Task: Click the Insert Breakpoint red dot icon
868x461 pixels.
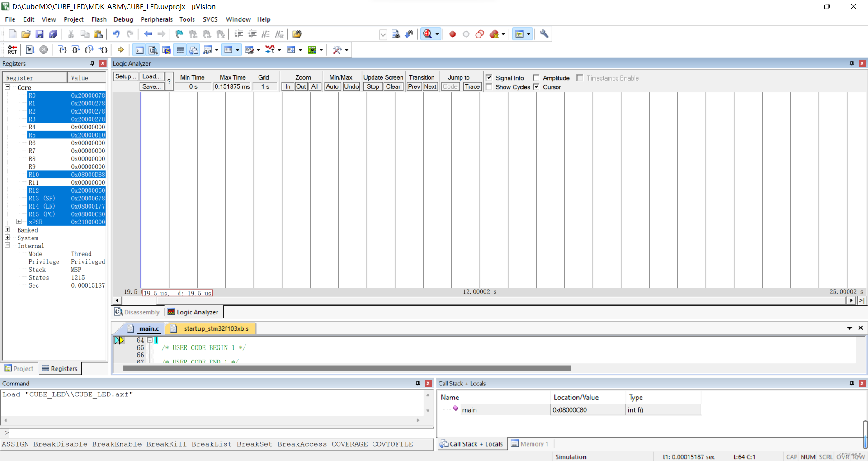Action: (x=453, y=34)
